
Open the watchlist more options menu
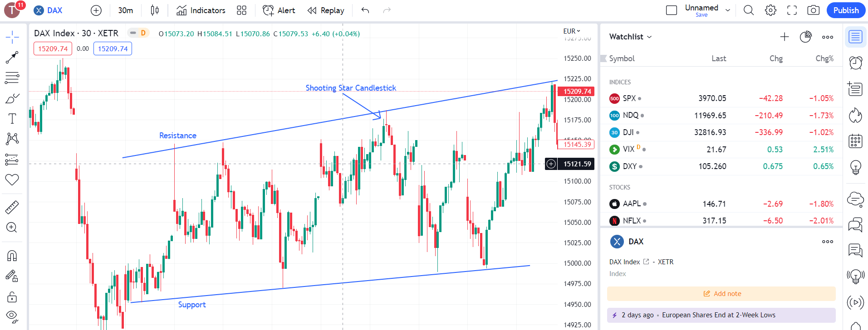tap(828, 37)
